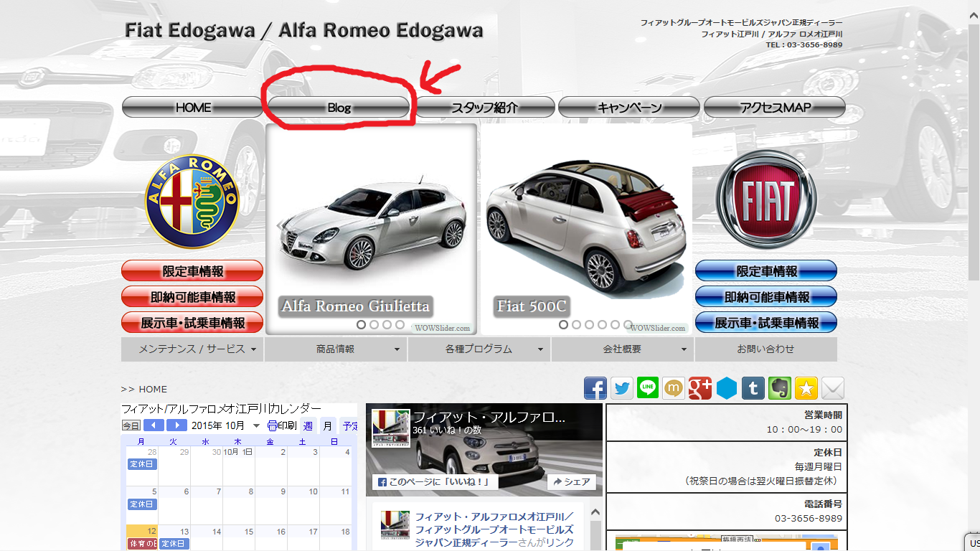Switch calendar to 月 view tab
The width and height of the screenshot is (980, 551).
(x=328, y=425)
